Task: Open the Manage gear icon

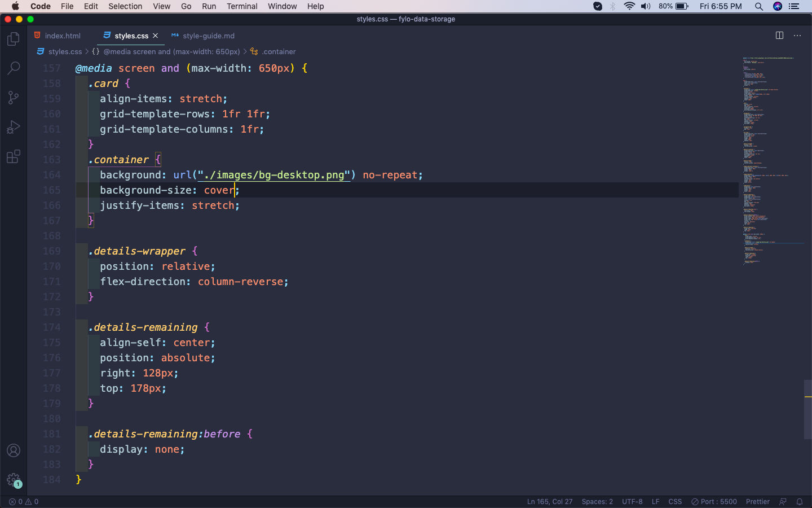Action: (14, 480)
